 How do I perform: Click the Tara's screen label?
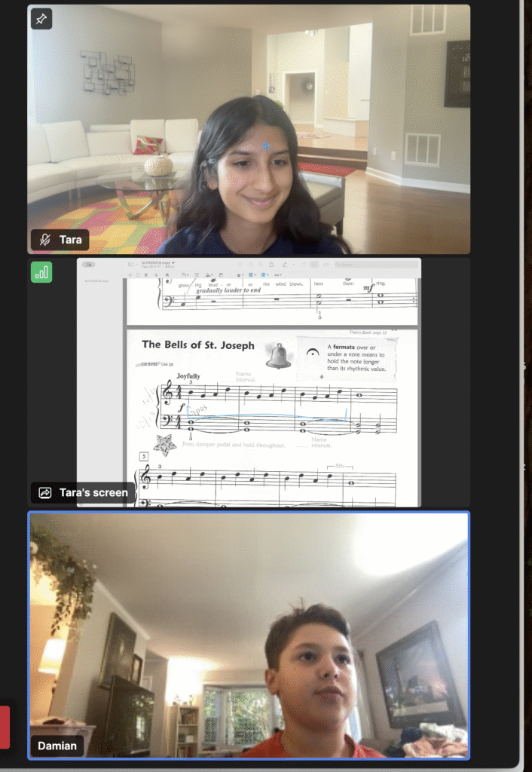tap(93, 493)
